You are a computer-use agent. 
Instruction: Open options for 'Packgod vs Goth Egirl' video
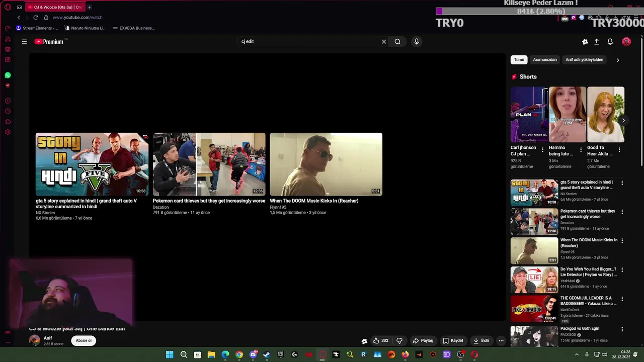pos(622,329)
